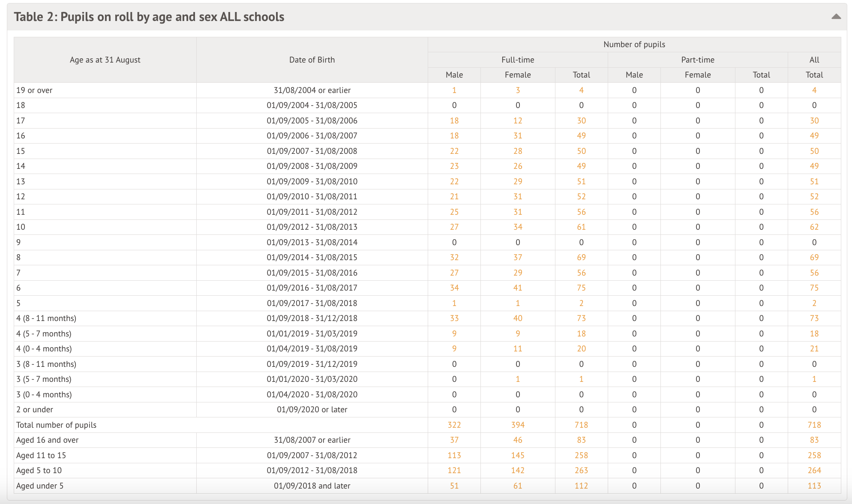Click Aged 5 to 10 All Total 264
Image resolution: width=852 pixels, height=504 pixels.
[814, 471]
